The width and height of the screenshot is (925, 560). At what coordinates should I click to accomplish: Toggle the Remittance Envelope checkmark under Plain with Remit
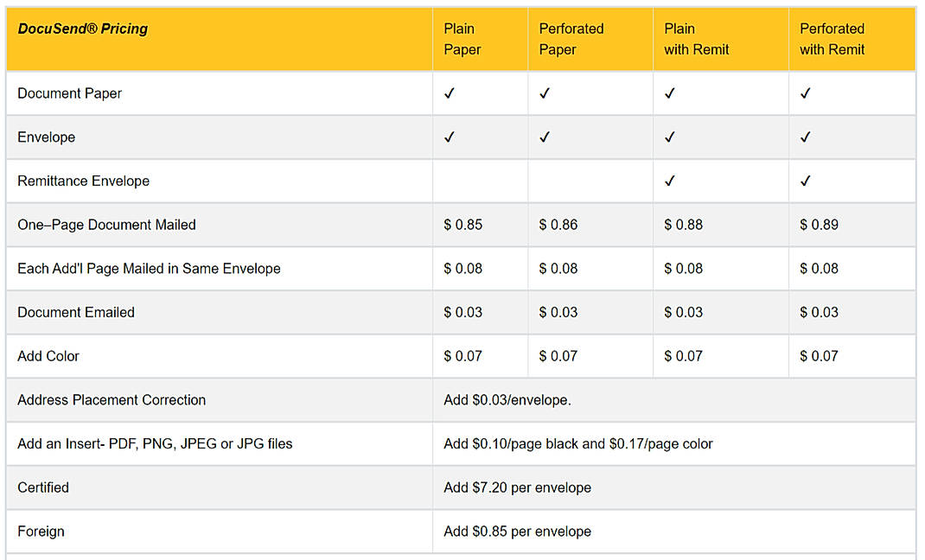click(670, 181)
